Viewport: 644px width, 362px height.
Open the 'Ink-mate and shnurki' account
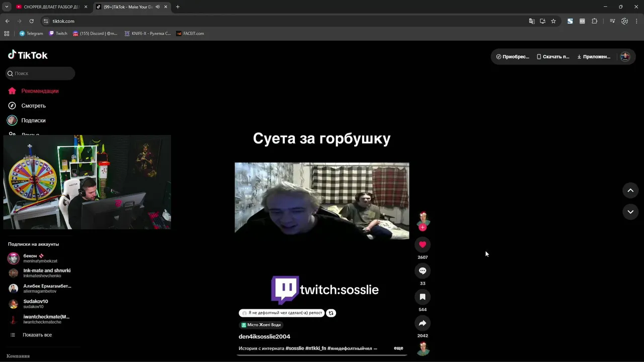coord(39,273)
